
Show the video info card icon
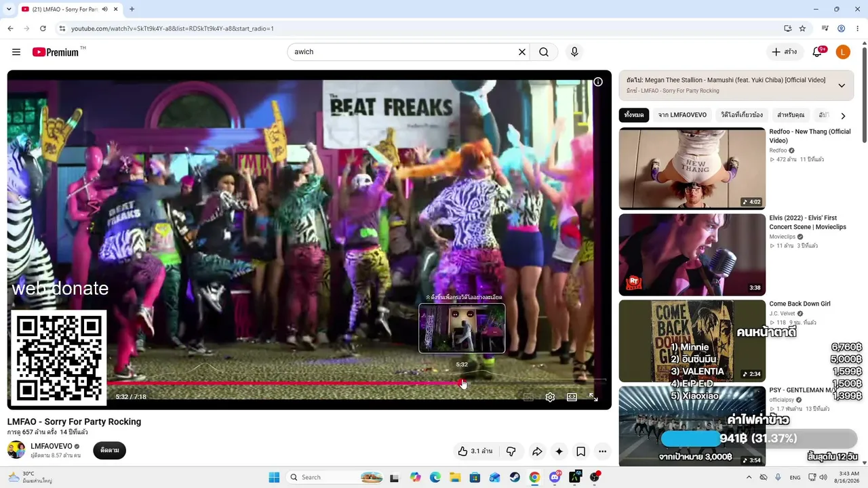tap(598, 82)
